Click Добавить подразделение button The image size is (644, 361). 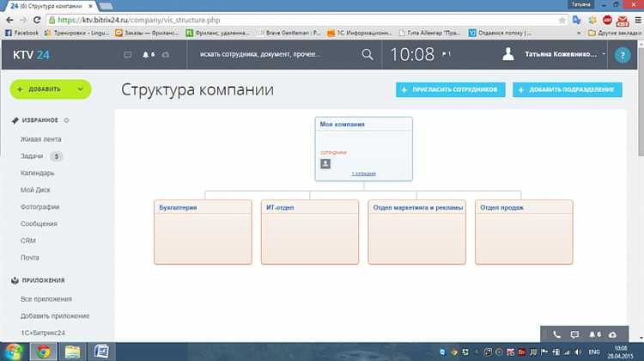pyautogui.click(x=568, y=89)
